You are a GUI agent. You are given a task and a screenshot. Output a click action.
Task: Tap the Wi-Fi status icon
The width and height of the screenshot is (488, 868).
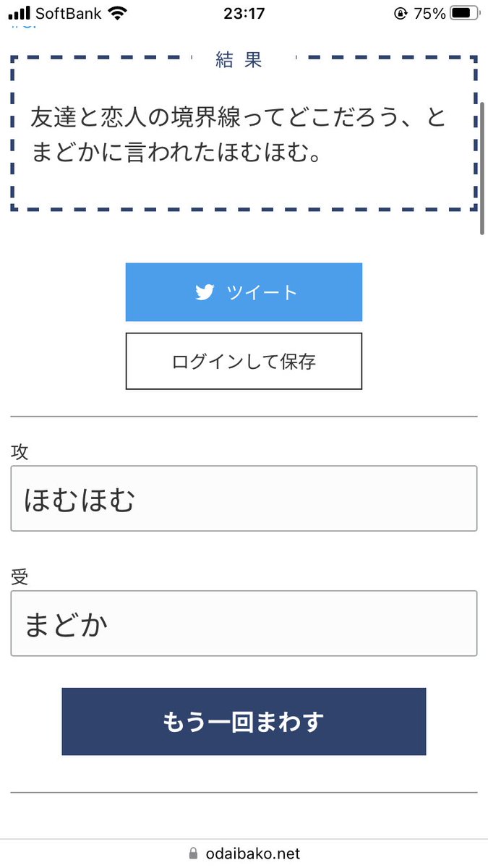[116, 13]
